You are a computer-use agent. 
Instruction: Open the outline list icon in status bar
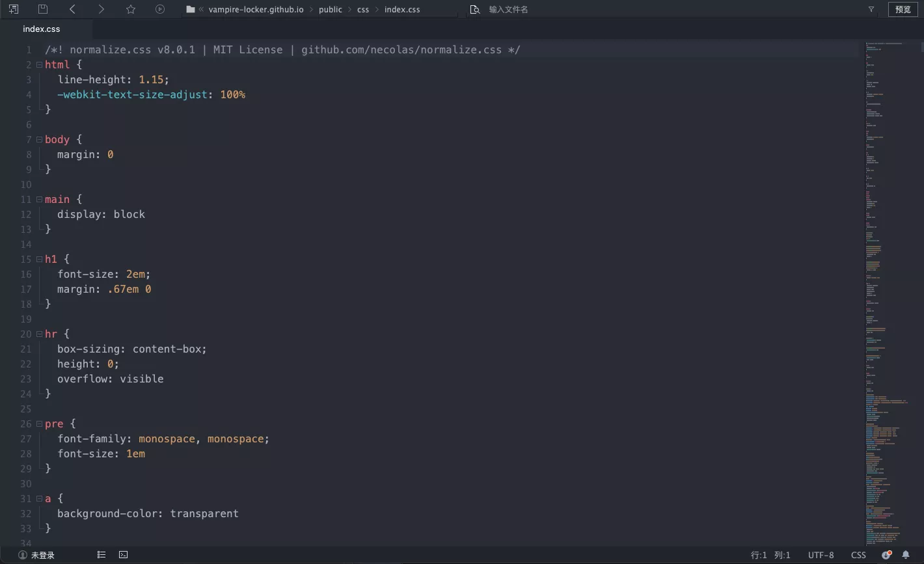(x=102, y=555)
